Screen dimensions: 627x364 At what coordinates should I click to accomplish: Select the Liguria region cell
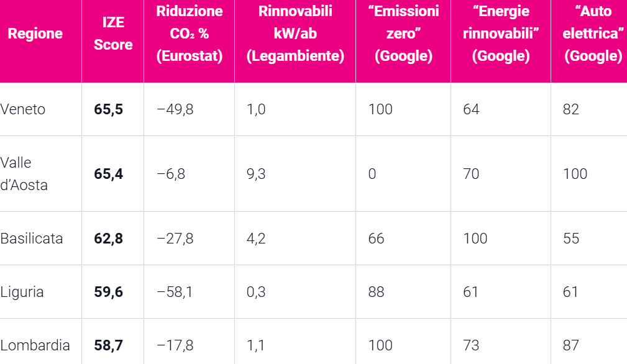pos(22,292)
